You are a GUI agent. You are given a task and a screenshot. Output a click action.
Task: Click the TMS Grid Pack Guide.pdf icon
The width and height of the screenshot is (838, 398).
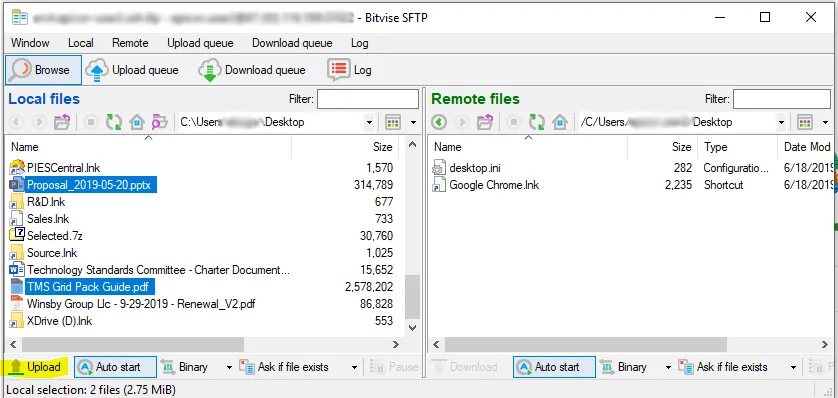[17, 287]
